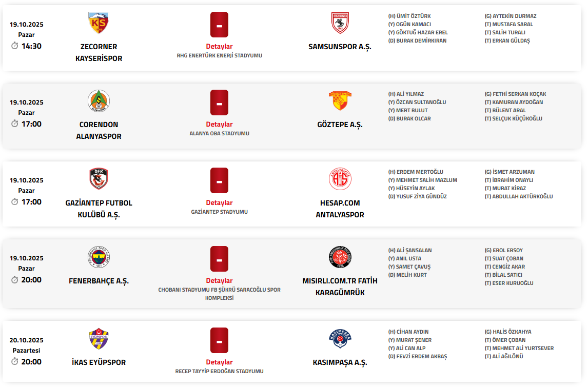The height and width of the screenshot is (388, 588).
Task: Click the Zecorner Kayserispor club logo
Action: point(99,23)
